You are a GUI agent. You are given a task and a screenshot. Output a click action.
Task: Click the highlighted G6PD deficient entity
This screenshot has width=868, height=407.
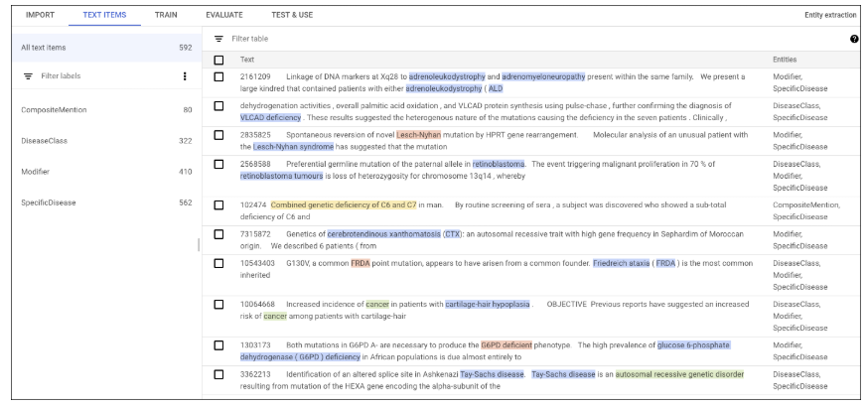506,345
